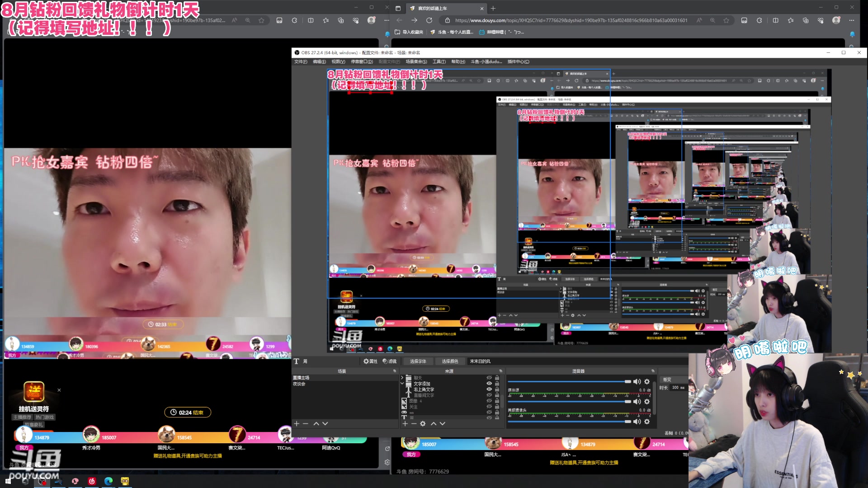
Task: Toggle lock on 直播间文字 source
Action: pyautogui.click(x=497, y=395)
